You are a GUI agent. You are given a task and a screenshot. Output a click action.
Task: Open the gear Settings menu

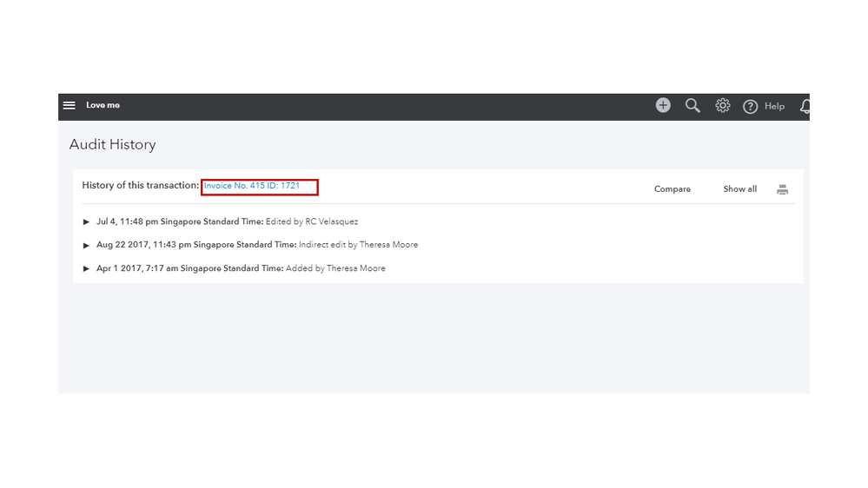tap(722, 106)
